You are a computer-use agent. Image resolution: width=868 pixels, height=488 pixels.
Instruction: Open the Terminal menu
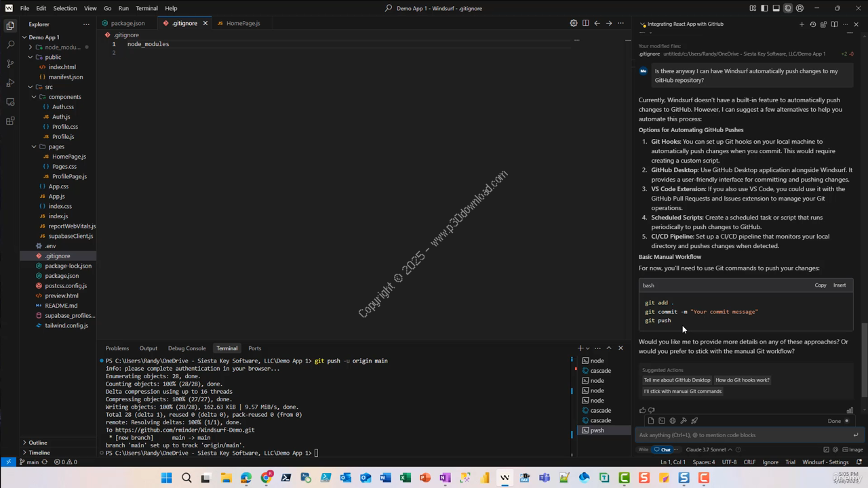coord(146,8)
